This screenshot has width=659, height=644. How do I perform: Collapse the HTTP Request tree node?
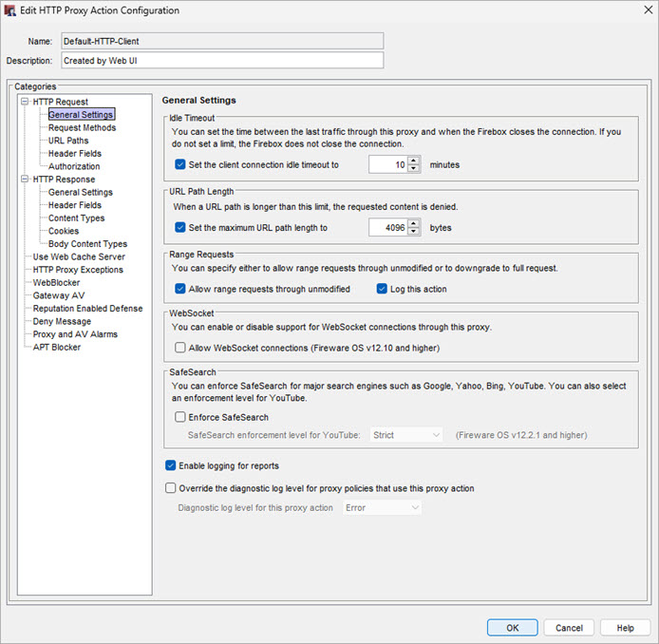coord(25,102)
